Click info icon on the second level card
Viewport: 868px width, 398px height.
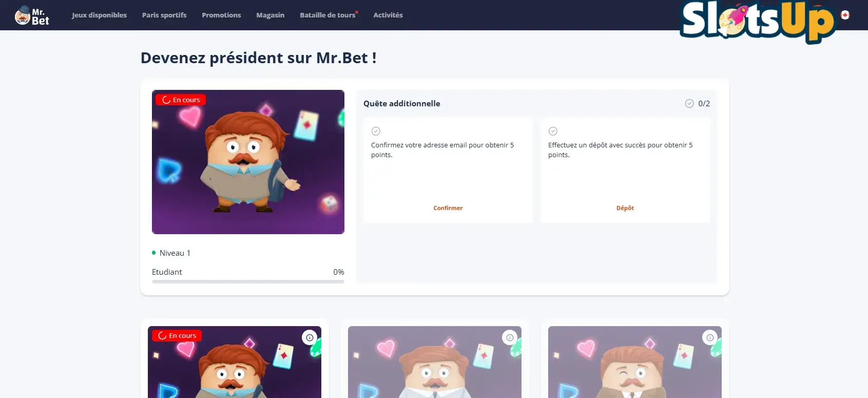pyautogui.click(x=510, y=337)
